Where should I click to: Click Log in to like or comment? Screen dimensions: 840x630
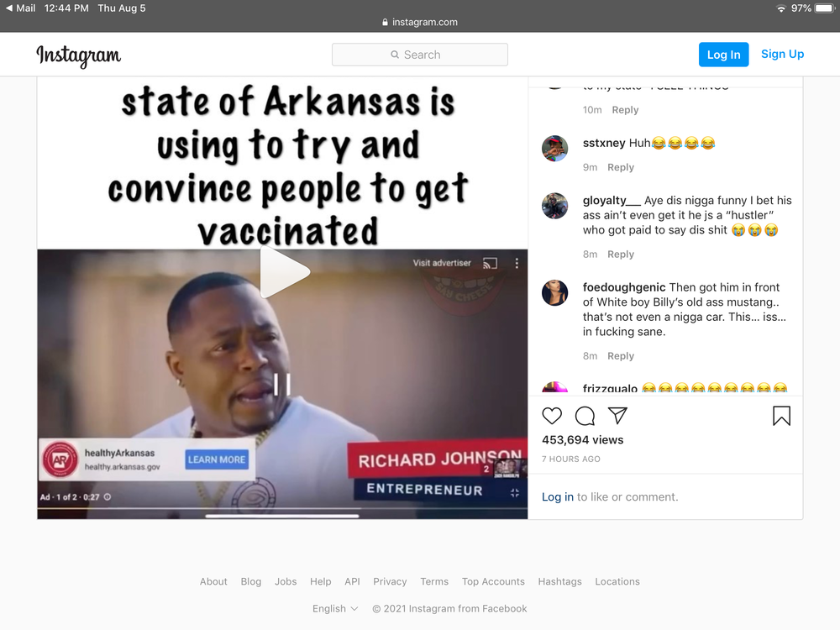point(558,497)
